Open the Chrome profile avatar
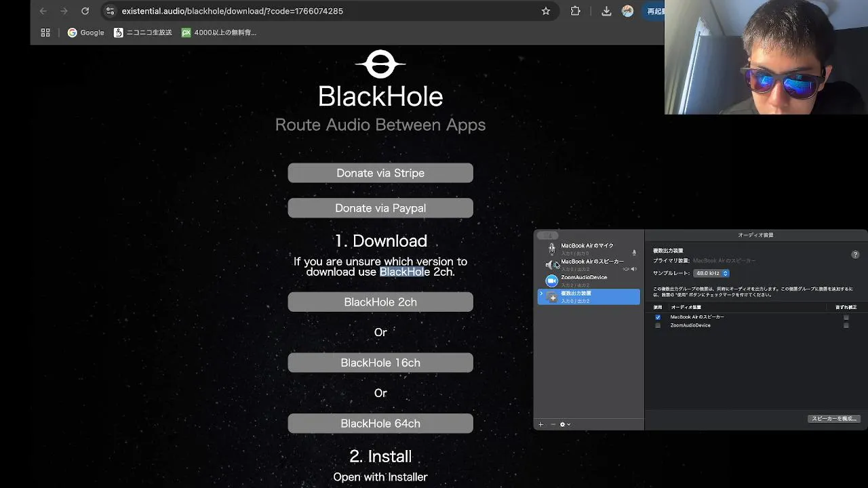This screenshot has height=488, width=868. click(628, 11)
